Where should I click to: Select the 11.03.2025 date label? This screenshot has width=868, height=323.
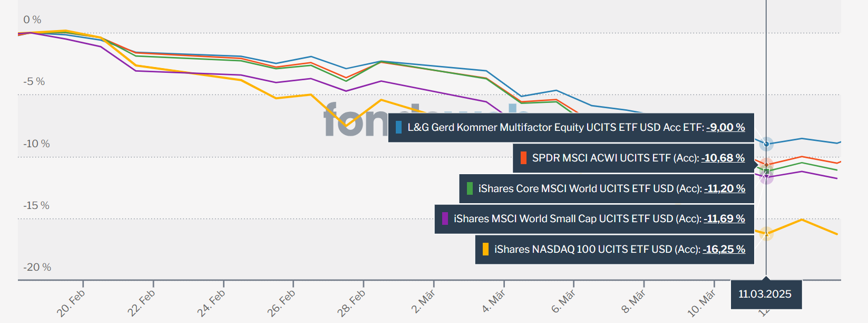pyautogui.click(x=766, y=294)
